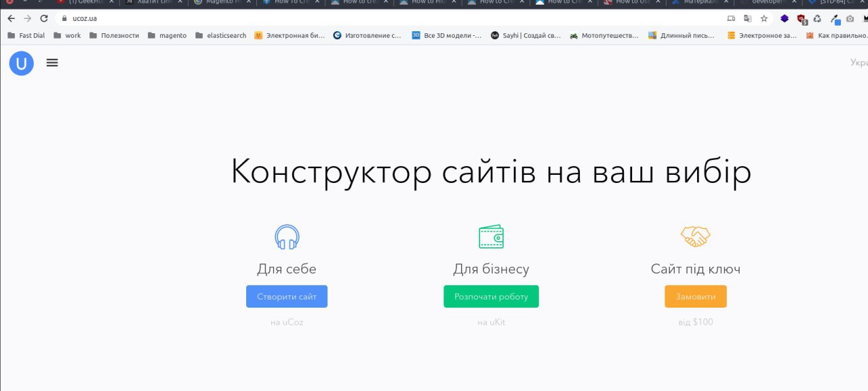Open the Электронная би... bookmark
The height and width of the screenshot is (391, 868).
coord(290,35)
